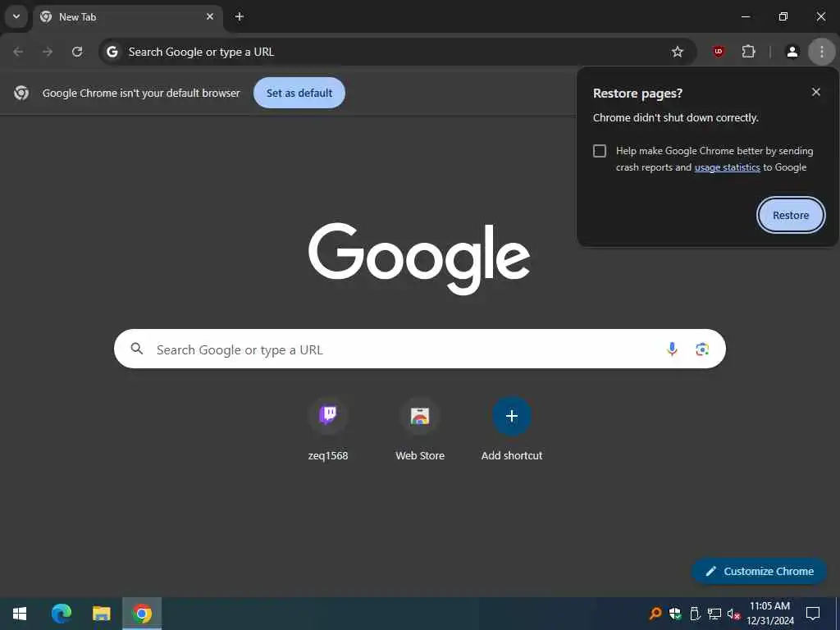
Task: Search by image with Google Lens
Action: click(x=702, y=349)
